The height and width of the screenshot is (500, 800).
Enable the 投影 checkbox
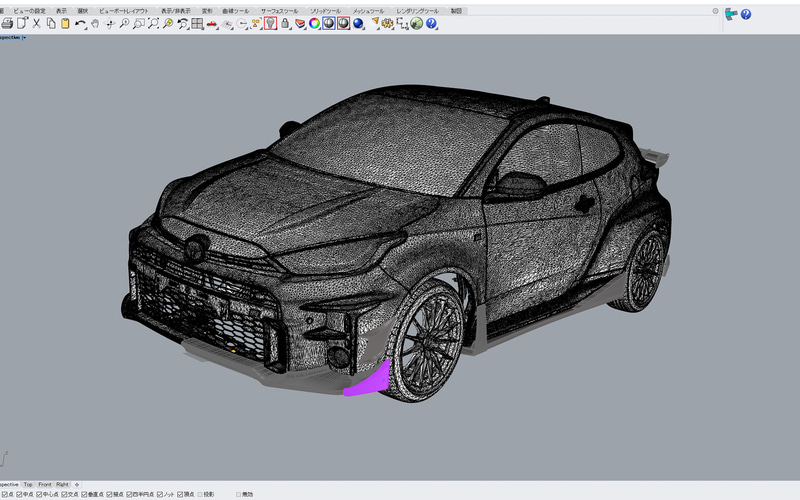[x=200, y=494]
